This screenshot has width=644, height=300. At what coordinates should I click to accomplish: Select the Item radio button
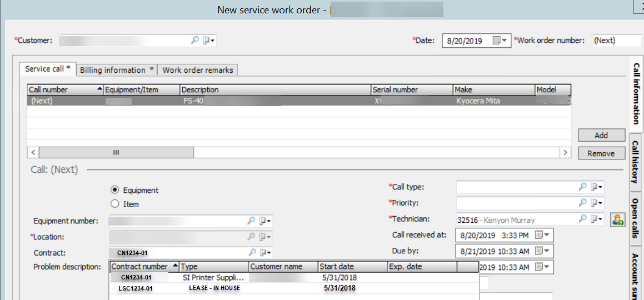(x=115, y=203)
